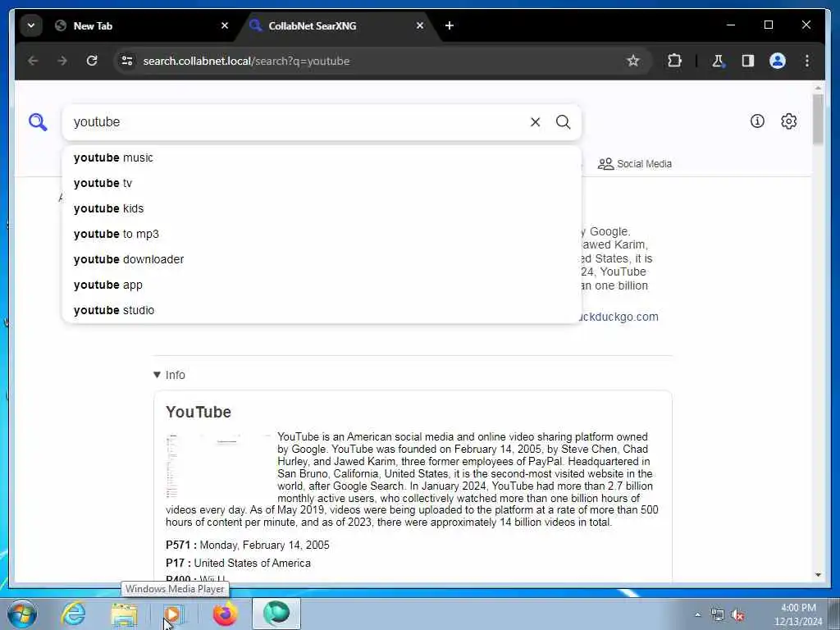Open Windows Explorer from taskbar

click(125, 614)
